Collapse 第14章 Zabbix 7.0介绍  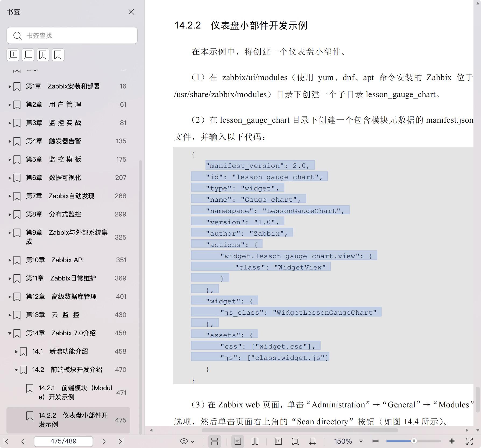(10, 333)
